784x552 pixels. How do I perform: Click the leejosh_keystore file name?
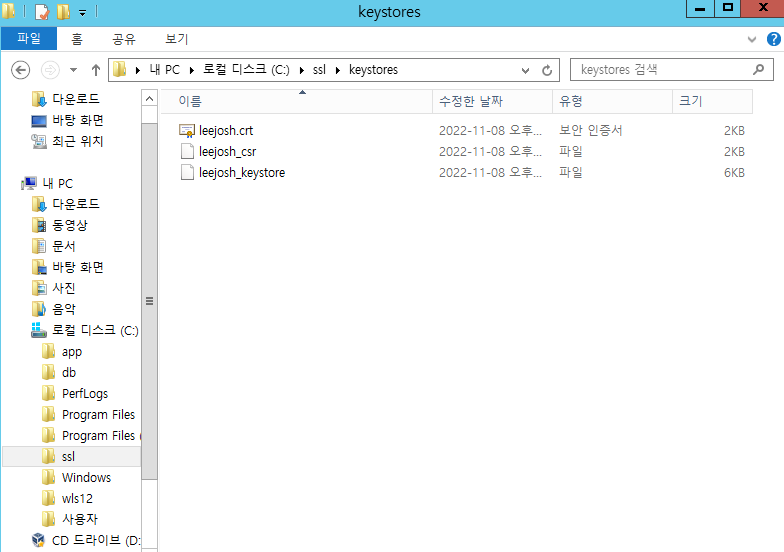click(x=242, y=172)
